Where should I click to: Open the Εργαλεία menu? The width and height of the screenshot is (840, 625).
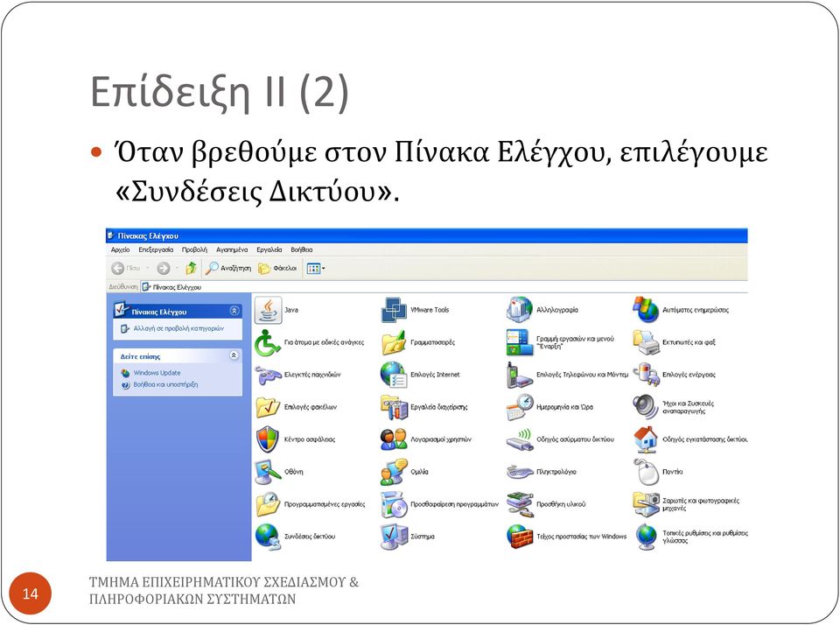pyautogui.click(x=269, y=249)
